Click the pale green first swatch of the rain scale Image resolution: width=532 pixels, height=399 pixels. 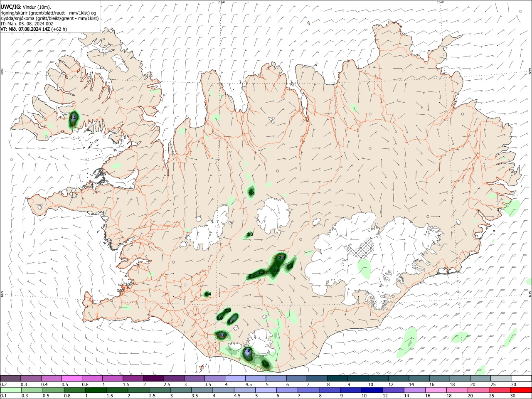tap(11, 390)
